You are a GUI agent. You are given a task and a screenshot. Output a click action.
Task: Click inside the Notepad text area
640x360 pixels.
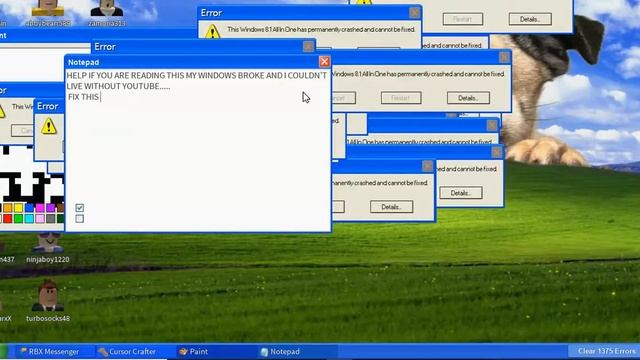(x=198, y=150)
